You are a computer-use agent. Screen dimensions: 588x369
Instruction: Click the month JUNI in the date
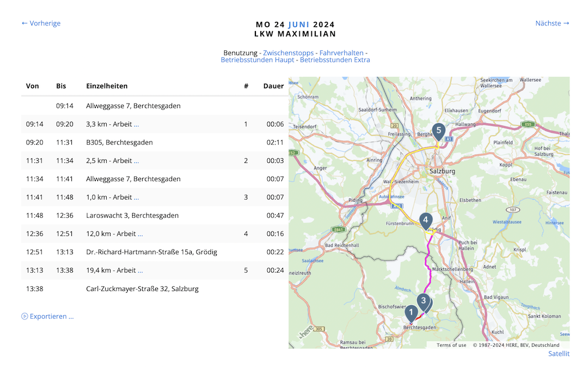point(299,25)
